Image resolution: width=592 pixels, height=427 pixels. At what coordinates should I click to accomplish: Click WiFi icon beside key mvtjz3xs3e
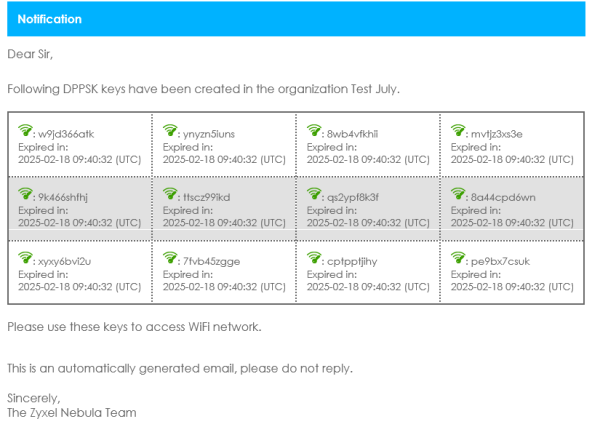point(458,131)
